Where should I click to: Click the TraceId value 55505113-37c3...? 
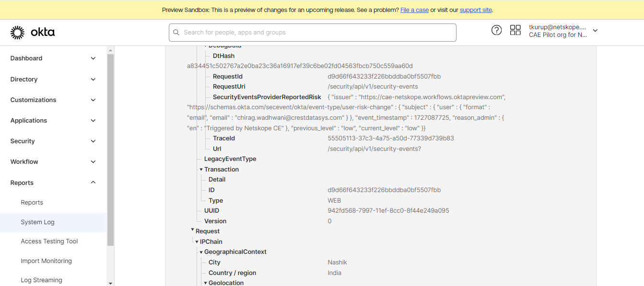click(x=391, y=138)
